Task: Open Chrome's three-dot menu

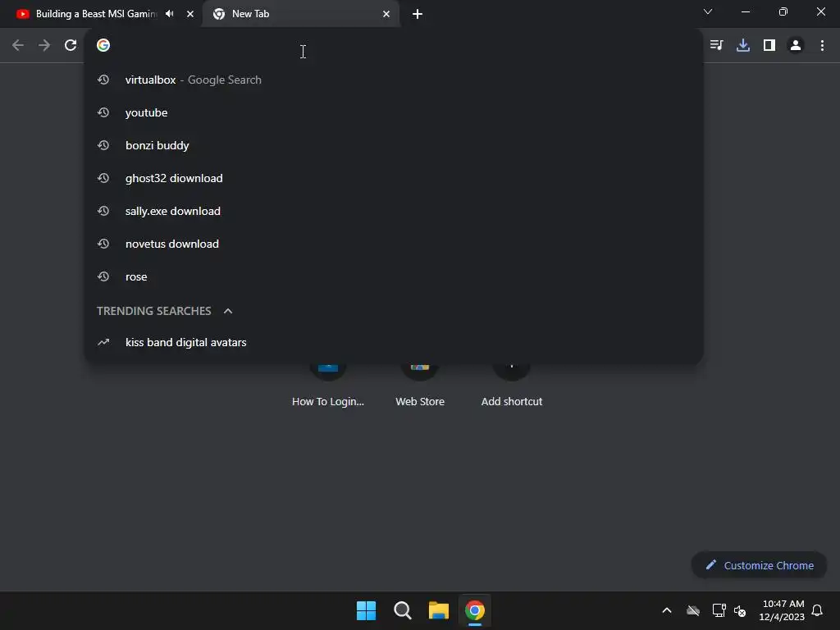Action: coord(822,46)
